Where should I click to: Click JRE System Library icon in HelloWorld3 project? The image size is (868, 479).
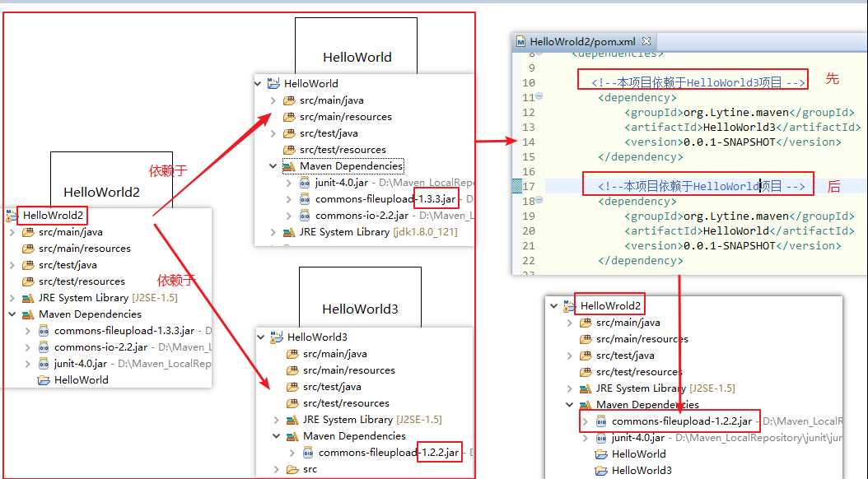click(x=292, y=420)
